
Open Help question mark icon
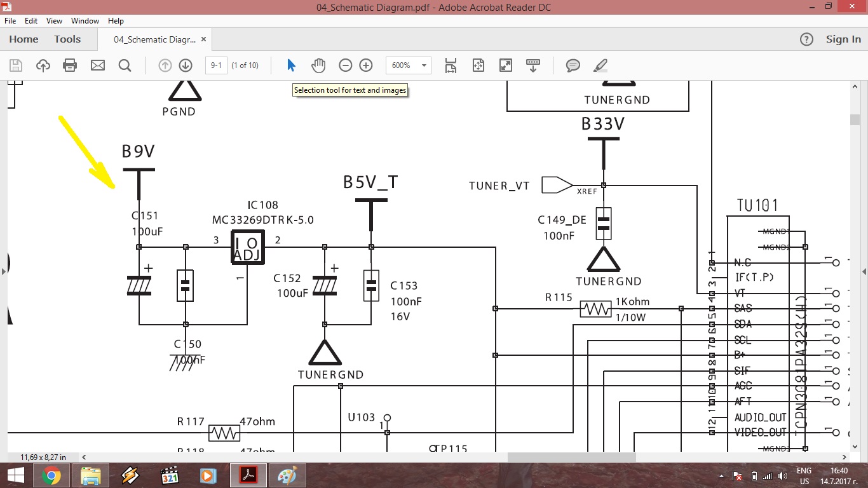[x=806, y=39]
